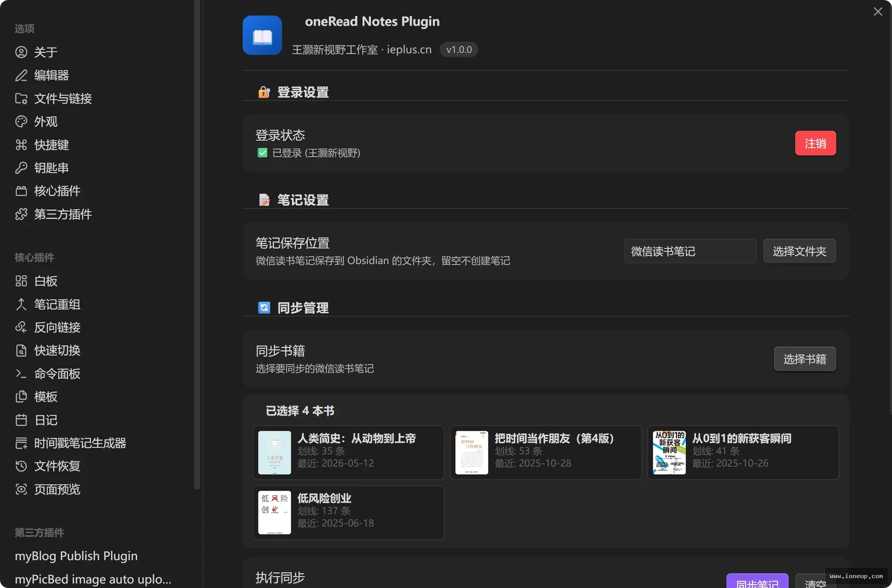The height and width of the screenshot is (588, 892).
Task: Click the sync icon beside 同步管理
Action: [264, 308]
